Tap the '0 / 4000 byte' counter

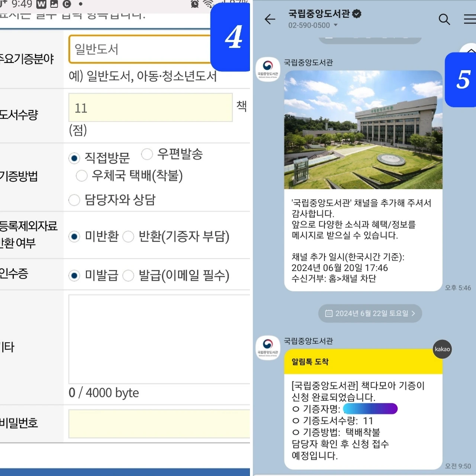tap(104, 393)
